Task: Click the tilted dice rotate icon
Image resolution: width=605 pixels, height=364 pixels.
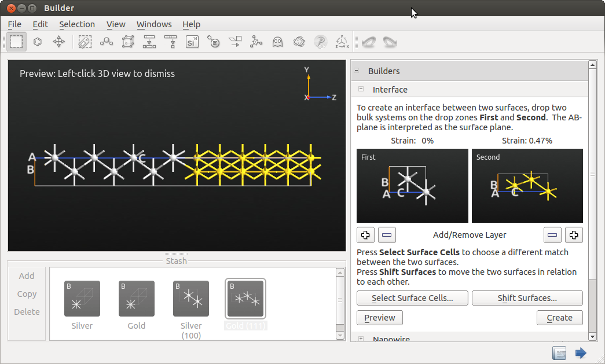Action: [299, 42]
